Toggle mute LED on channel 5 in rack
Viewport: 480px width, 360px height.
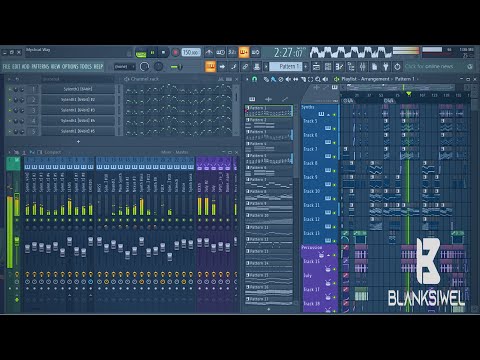pyautogui.click(x=10, y=131)
